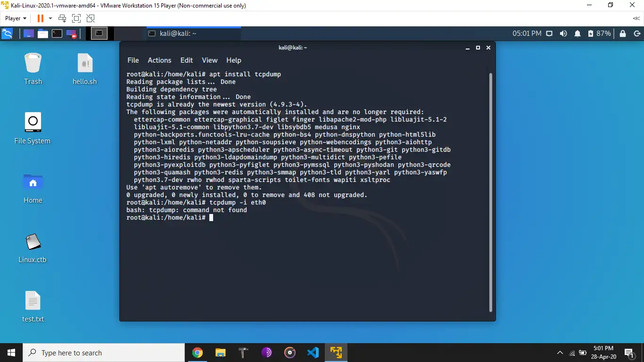Click the terminal vertical scrollbar
The width and height of the screenshot is (644, 362).
click(x=490, y=192)
